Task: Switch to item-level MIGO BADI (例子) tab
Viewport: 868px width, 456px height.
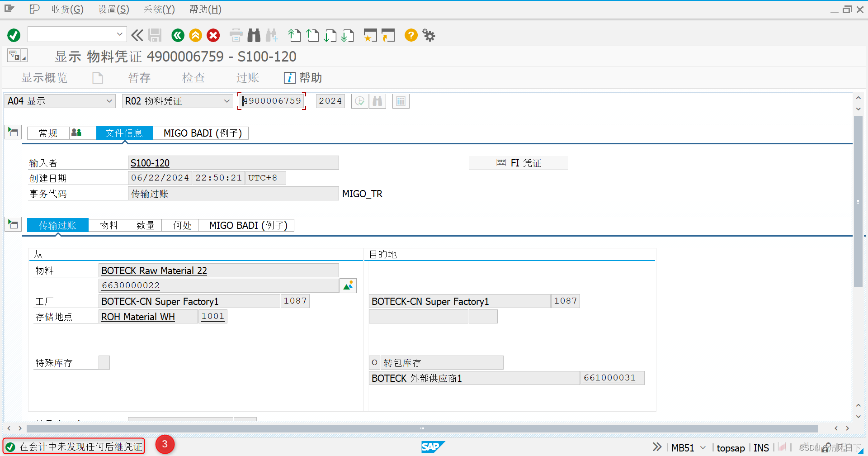Action: point(248,225)
